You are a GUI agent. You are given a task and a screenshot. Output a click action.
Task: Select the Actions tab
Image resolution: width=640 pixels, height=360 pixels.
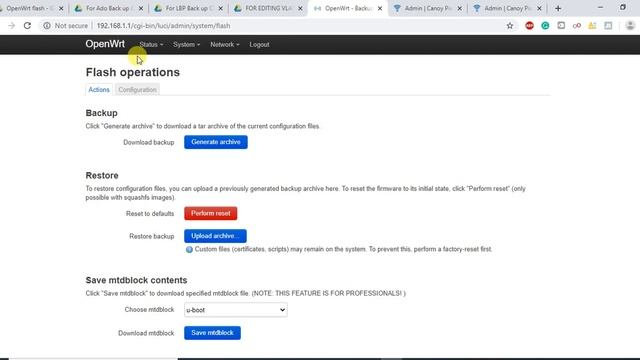point(99,89)
